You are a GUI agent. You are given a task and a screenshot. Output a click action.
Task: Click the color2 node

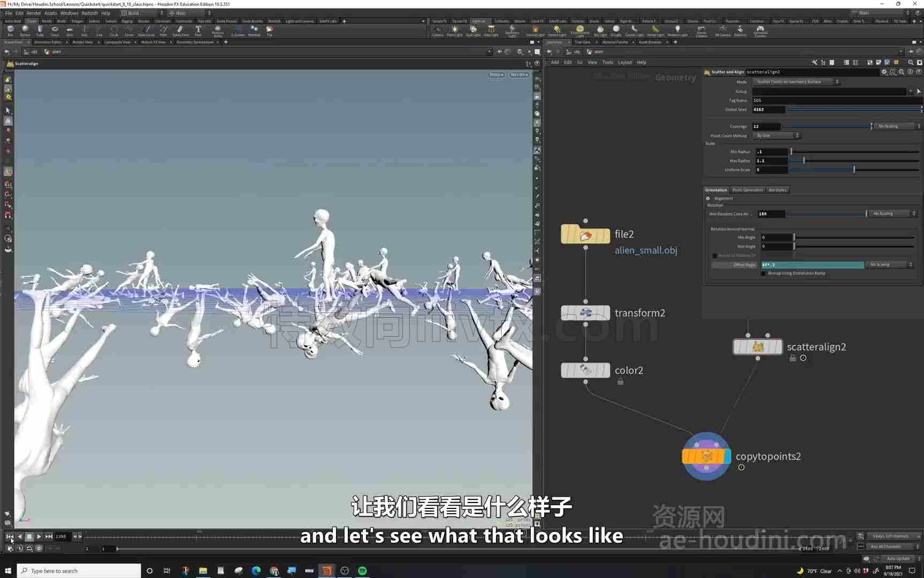pos(585,370)
